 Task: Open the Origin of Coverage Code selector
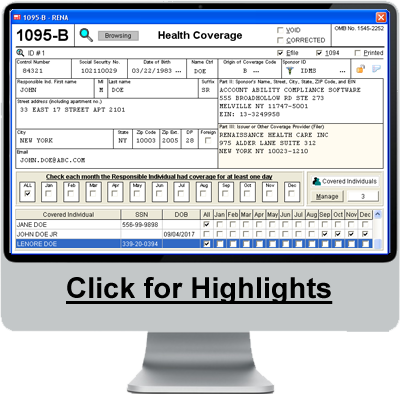pyautogui.click(x=256, y=71)
